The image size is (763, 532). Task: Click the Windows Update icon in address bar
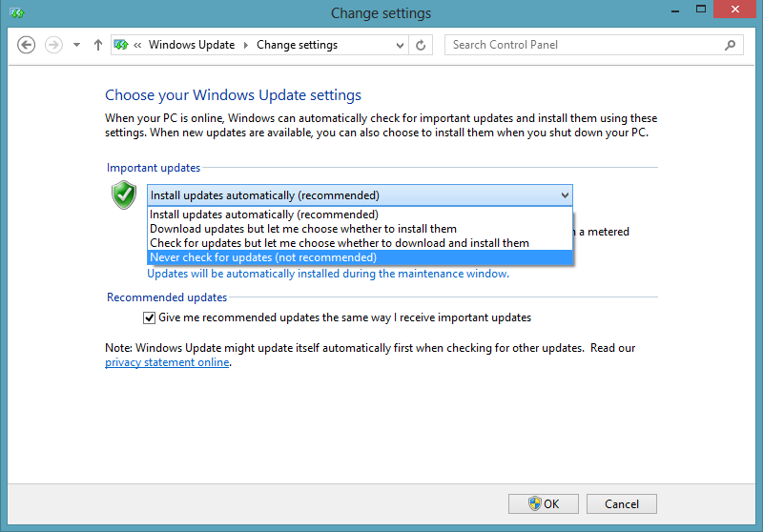121,45
